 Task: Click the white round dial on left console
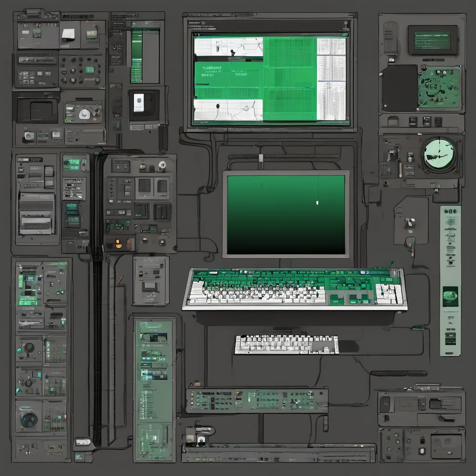click(x=85, y=113)
